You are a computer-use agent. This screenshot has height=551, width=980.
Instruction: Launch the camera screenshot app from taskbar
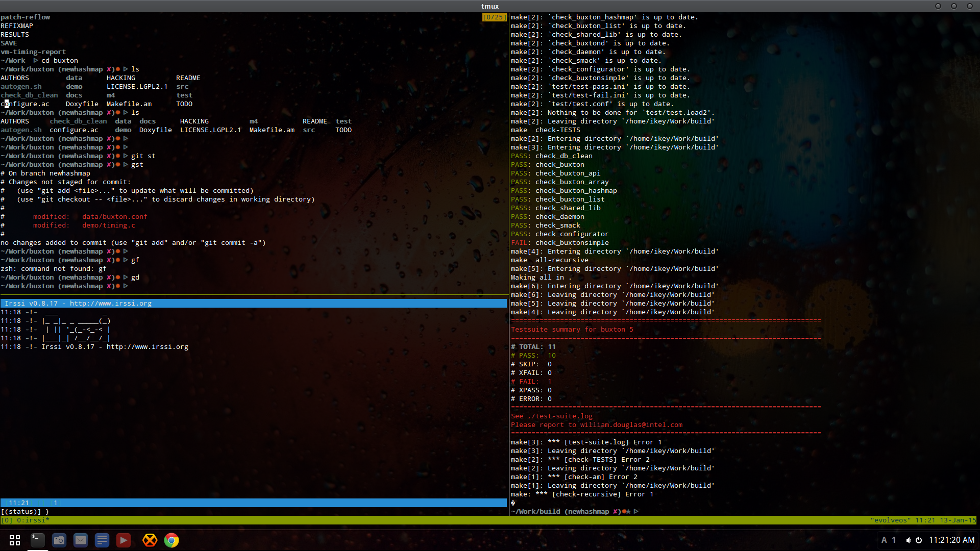(59, 540)
